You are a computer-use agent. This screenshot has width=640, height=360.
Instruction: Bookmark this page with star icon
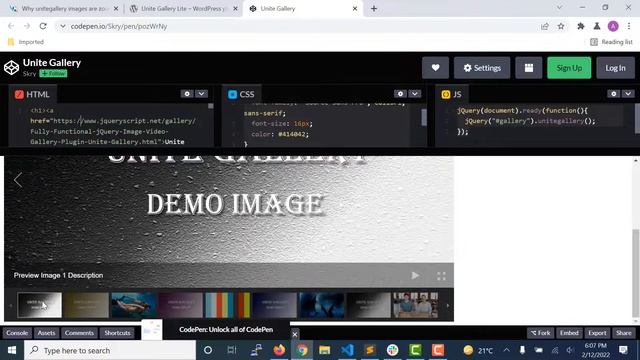pyautogui.click(x=561, y=26)
